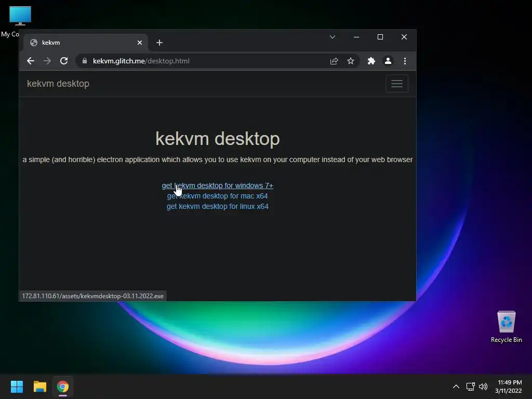This screenshot has width=532, height=399.
Task: Show hidden system tray icons
Action: click(x=456, y=387)
